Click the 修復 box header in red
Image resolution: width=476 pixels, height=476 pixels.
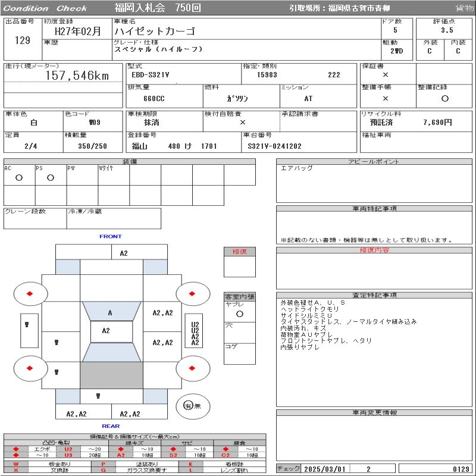coord(240,251)
